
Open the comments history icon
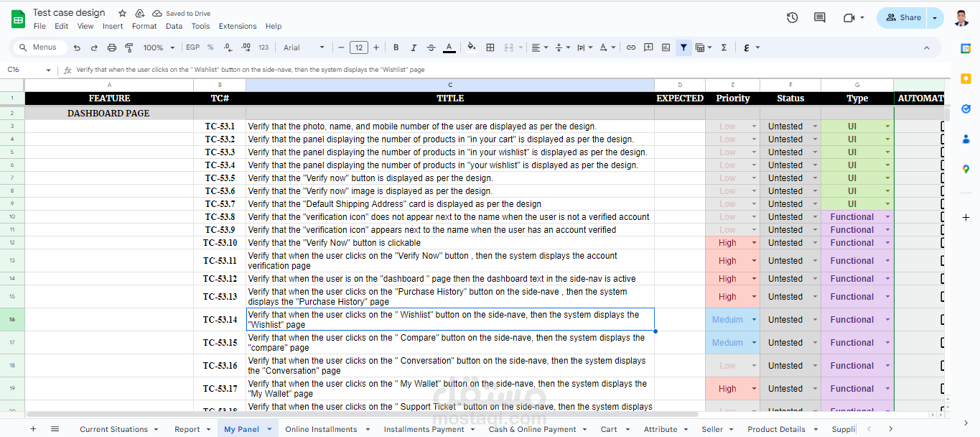coord(820,18)
